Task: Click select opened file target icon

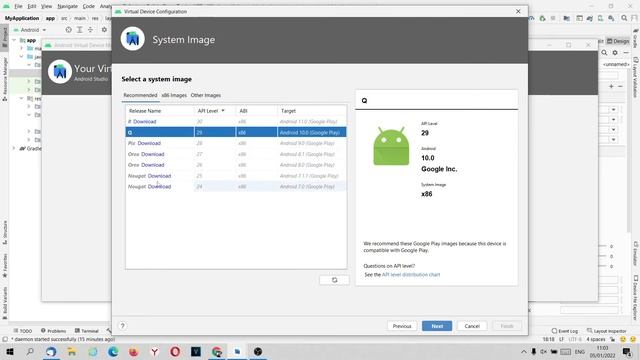Action: pos(69,30)
